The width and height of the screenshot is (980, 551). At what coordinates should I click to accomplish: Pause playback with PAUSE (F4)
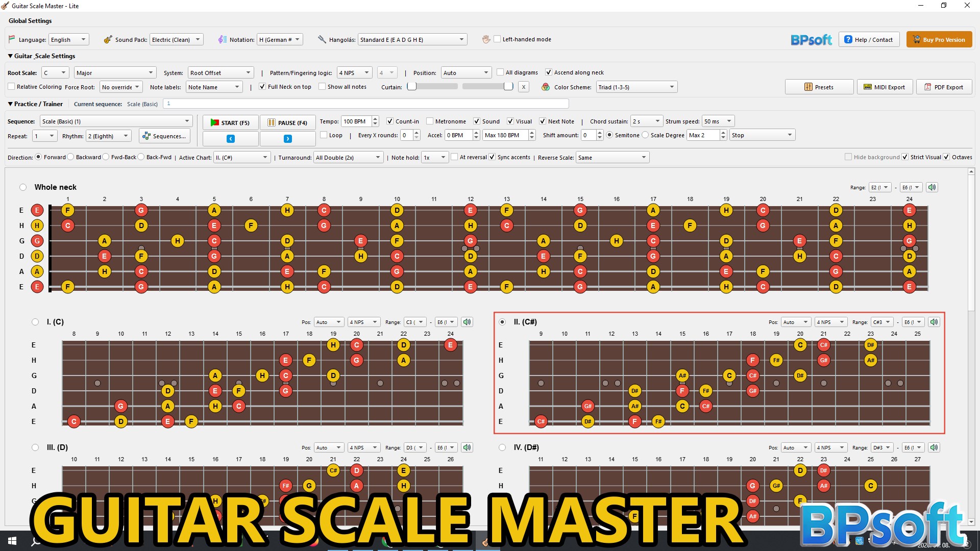288,122
